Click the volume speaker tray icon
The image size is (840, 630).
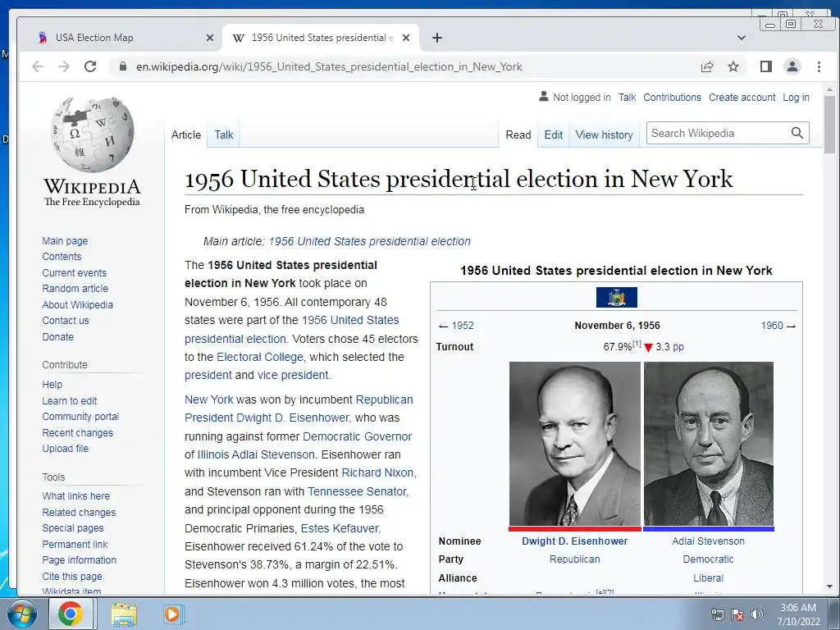click(x=757, y=614)
